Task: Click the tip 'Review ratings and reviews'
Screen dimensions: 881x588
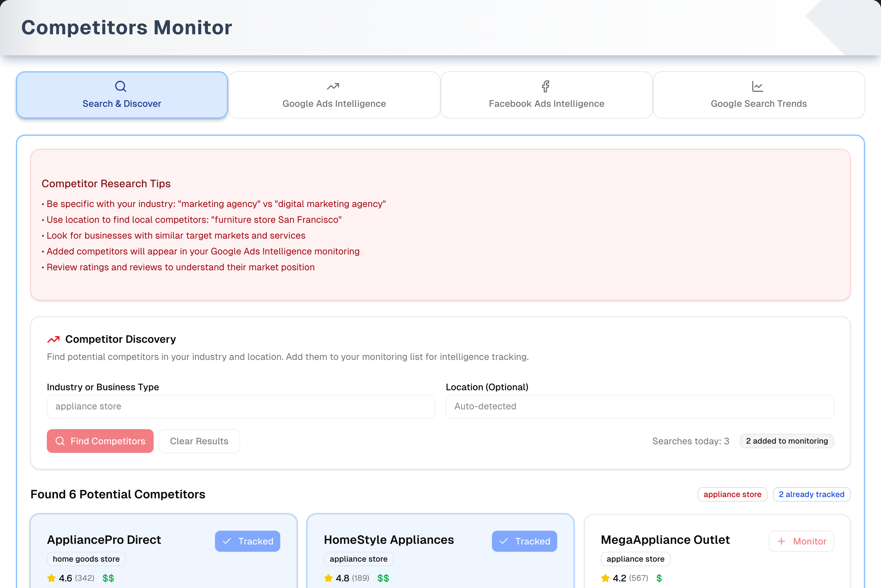Action: [178, 267]
